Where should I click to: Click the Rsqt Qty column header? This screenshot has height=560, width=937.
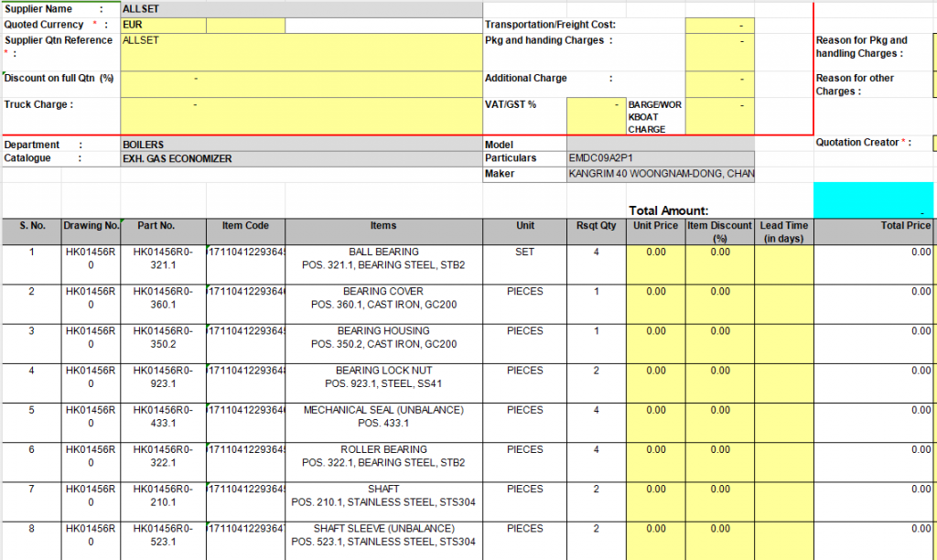[x=596, y=226]
